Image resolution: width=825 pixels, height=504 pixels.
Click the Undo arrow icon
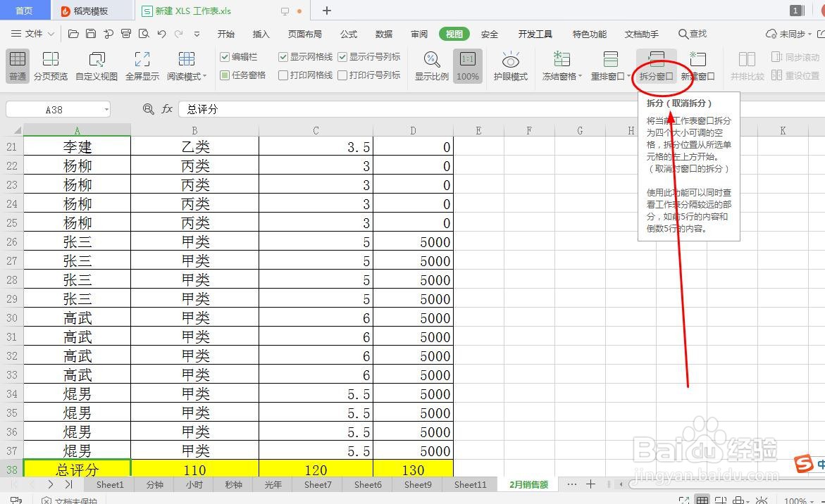[161, 34]
